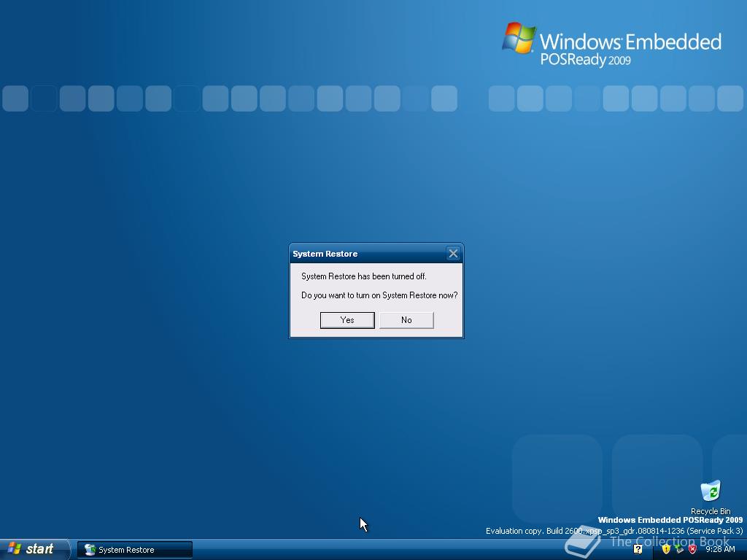Open the Recycle Bin desktop icon
Screen dimensions: 747x560
click(x=711, y=497)
